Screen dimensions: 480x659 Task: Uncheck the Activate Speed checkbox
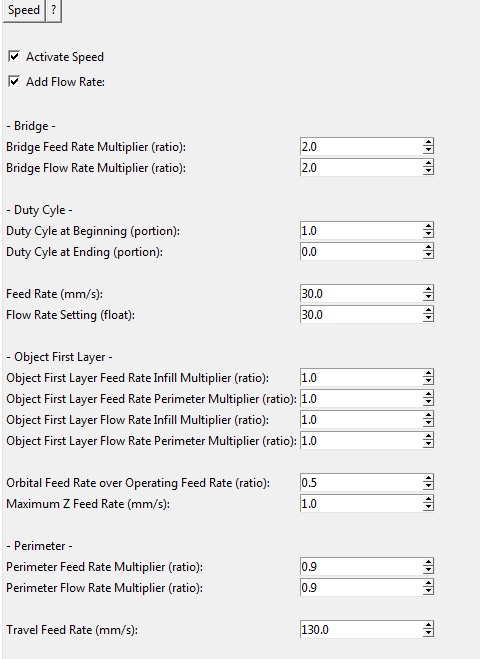[14, 56]
